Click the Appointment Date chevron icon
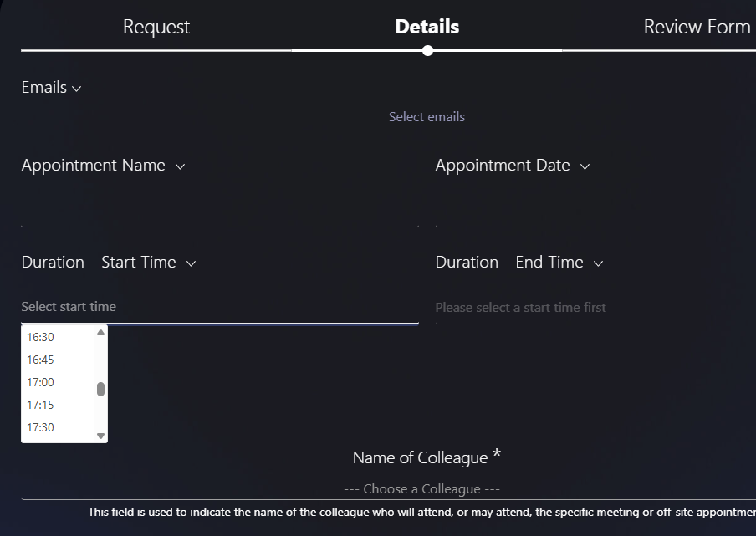 tap(585, 166)
